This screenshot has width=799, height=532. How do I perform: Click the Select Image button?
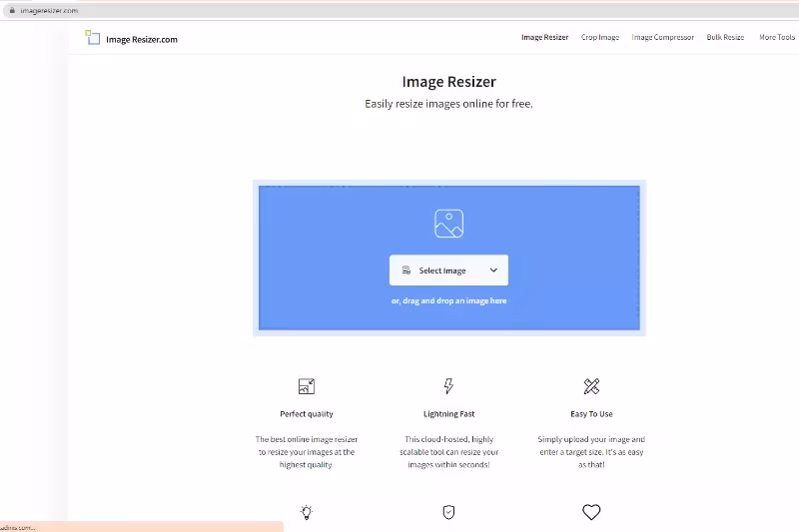[x=448, y=270]
